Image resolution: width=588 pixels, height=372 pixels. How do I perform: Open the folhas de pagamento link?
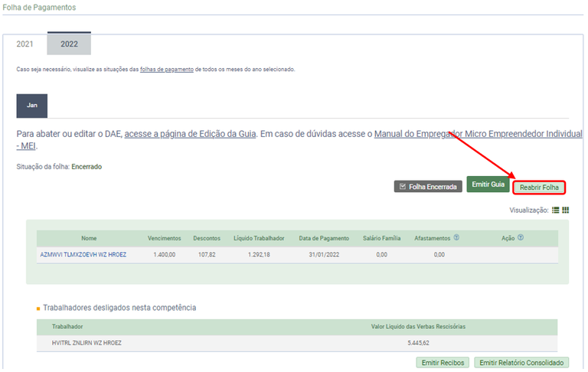(167, 70)
